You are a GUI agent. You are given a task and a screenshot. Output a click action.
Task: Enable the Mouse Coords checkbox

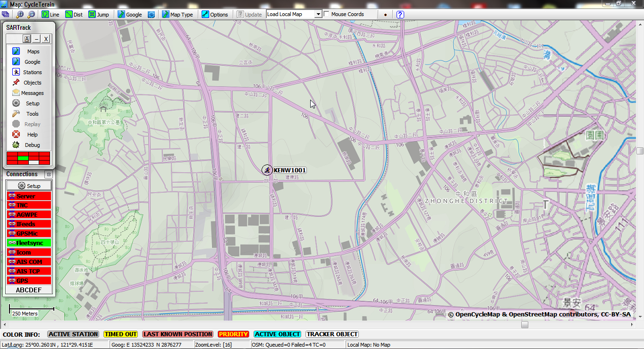327,14
